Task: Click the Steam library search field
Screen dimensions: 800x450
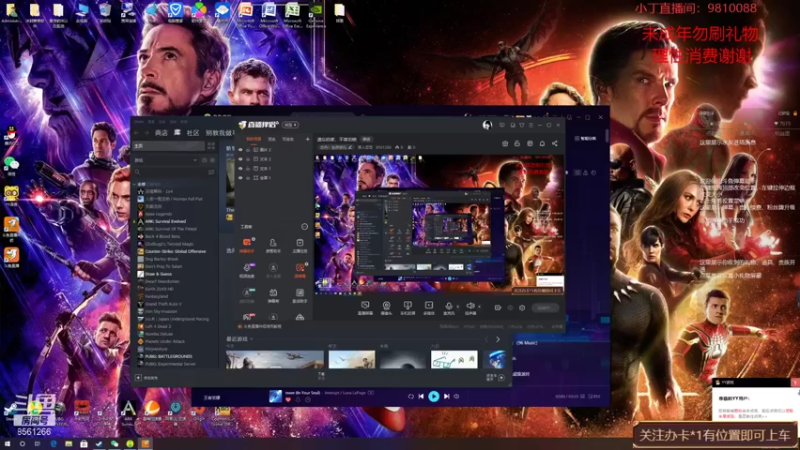Action: click(170, 172)
